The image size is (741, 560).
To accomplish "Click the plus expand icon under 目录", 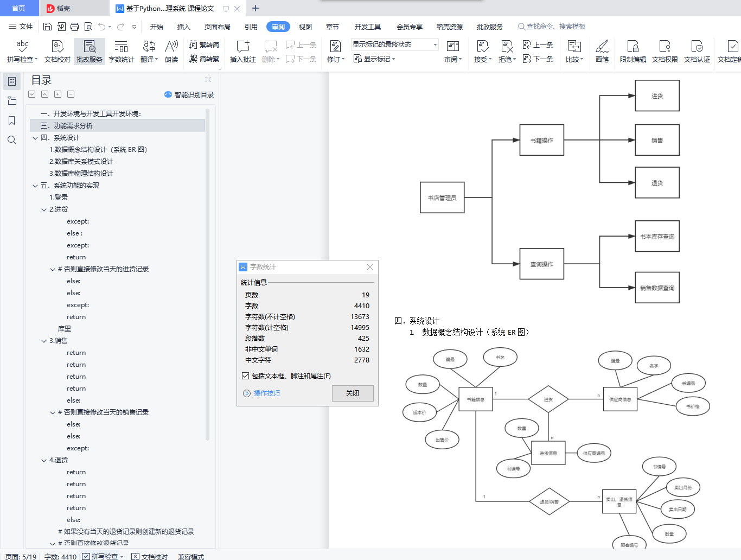I will [x=58, y=94].
